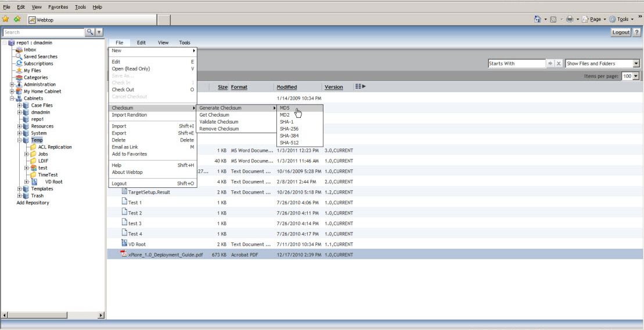This screenshot has width=644, height=330.
Task: Collapse the Temp cabinet node
Action: point(19,140)
